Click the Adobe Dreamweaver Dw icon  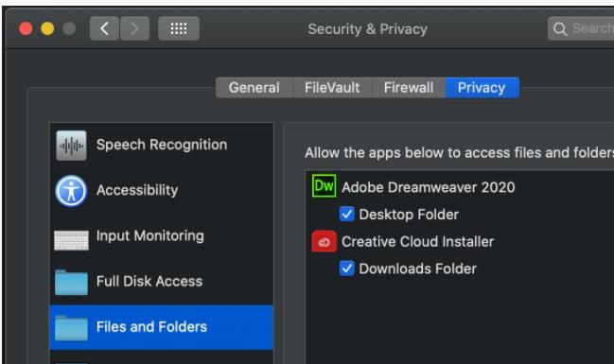324,186
